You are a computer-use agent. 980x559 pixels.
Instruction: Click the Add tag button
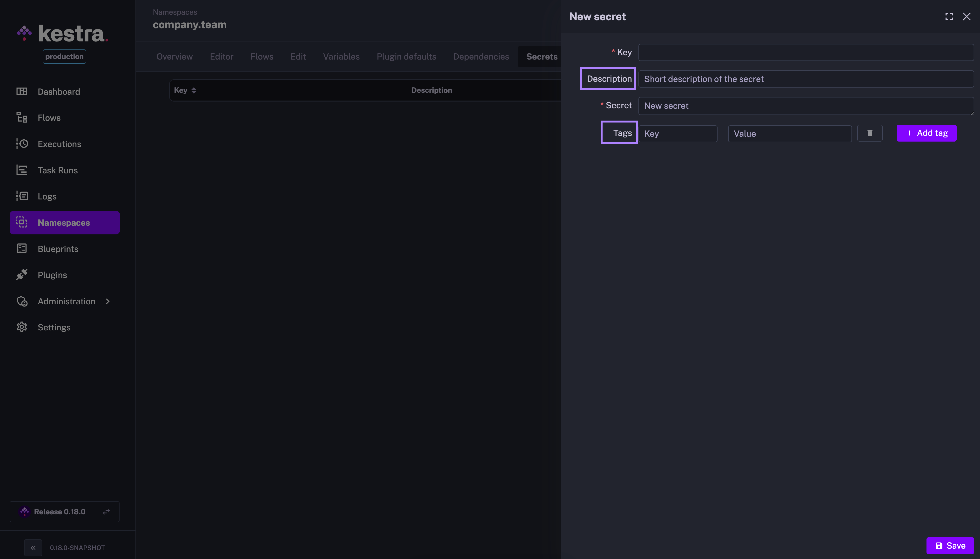[x=926, y=133]
